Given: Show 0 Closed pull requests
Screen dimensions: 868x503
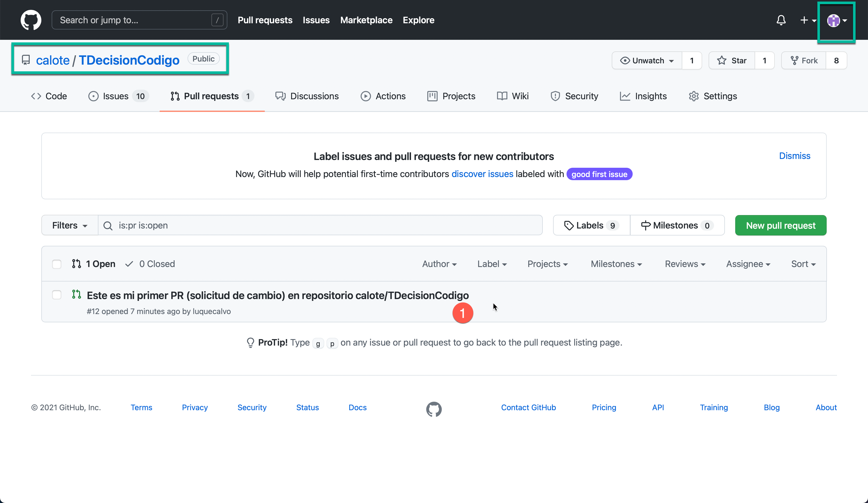Looking at the screenshot, I should coord(150,264).
